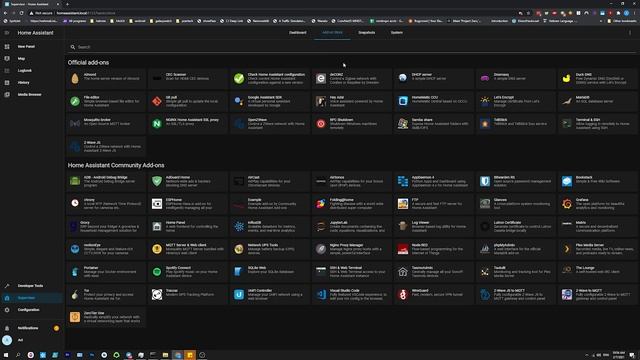The image size is (640, 360).
Task: Switch to the Dashboard tab
Action: tap(298, 33)
